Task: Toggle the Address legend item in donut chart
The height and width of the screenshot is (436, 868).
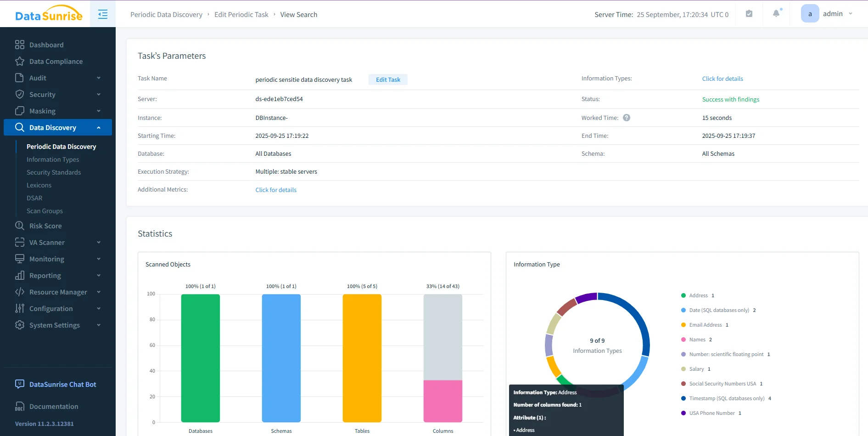Action: point(697,295)
